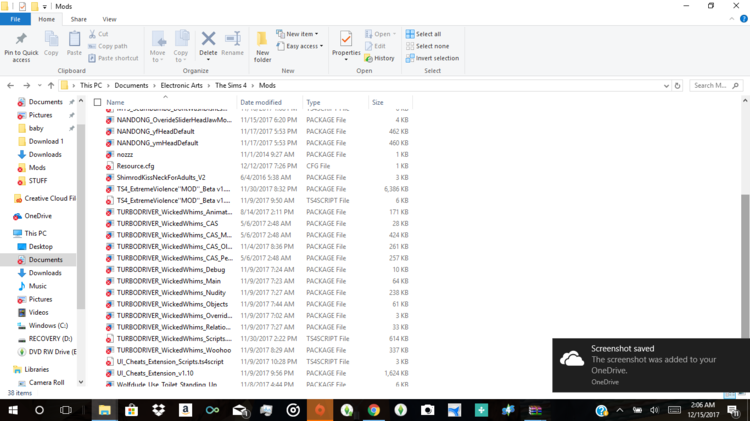Select ShimrodKissNeckForAdults_V2 file

click(161, 177)
